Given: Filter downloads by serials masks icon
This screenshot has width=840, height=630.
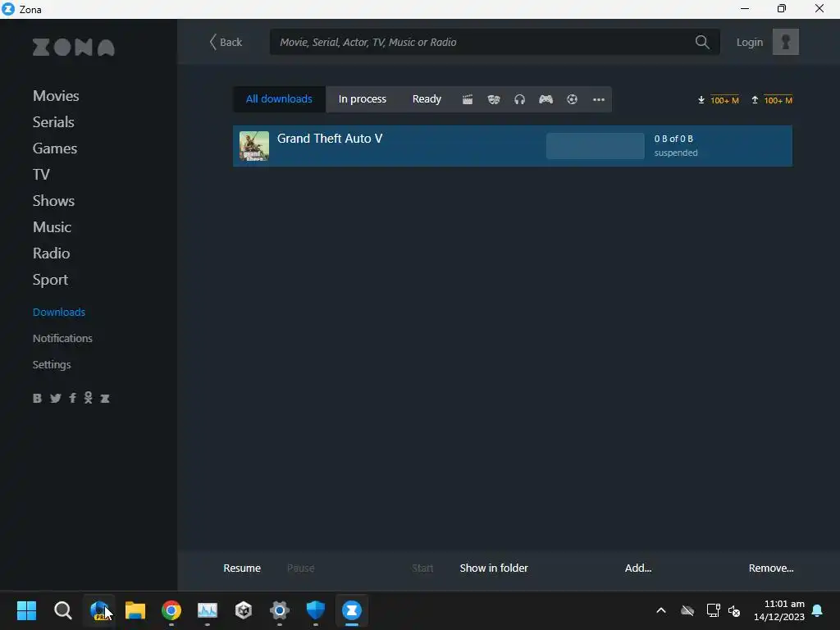Looking at the screenshot, I should click(493, 99).
